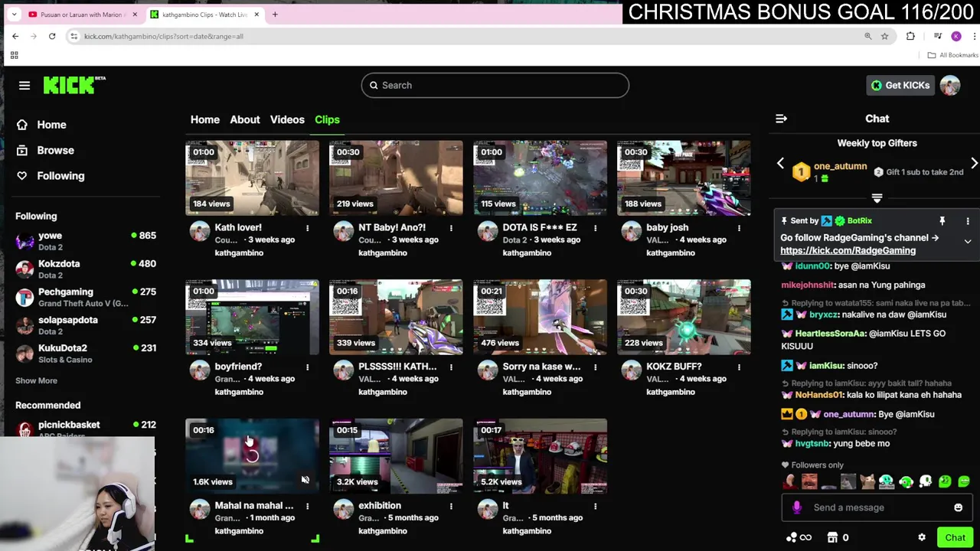Play the Kath lover! clip thumbnail

(x=252, y=178)
